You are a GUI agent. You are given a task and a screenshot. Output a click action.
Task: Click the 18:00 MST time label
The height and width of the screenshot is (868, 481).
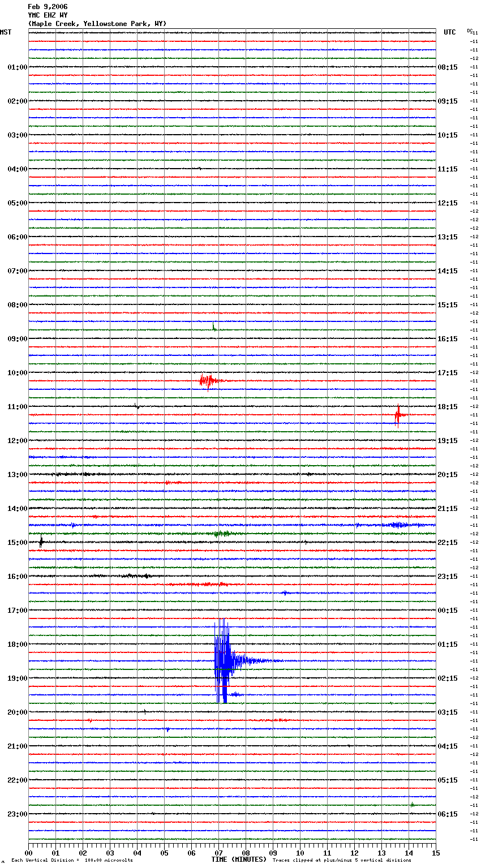click(17, 644)
